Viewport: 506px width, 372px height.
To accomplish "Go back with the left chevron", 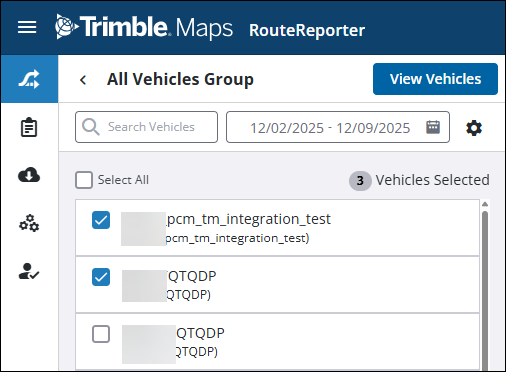I will 83,80.
